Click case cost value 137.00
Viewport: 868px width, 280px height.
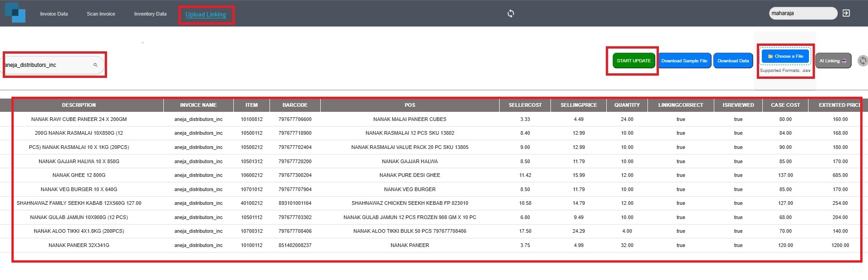[786, 175]
